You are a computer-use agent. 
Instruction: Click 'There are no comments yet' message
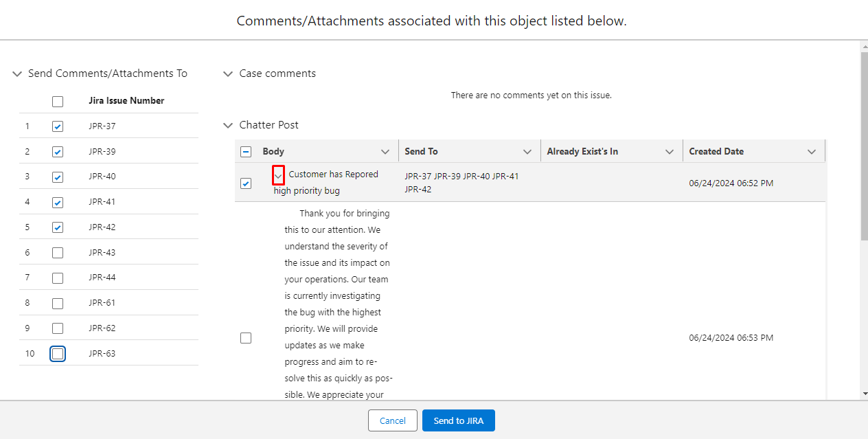[x=531, y=95]
